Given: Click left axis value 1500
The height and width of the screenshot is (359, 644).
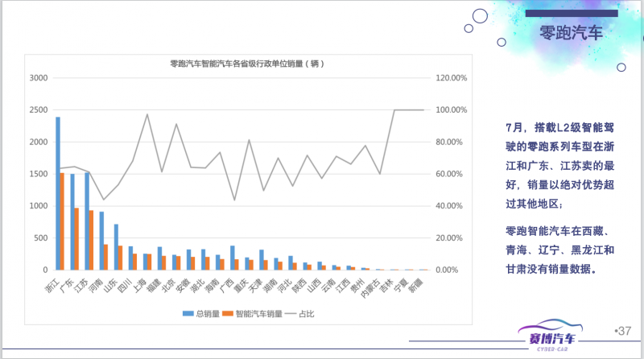Looking at the screenshot, I should coord(39,174).
